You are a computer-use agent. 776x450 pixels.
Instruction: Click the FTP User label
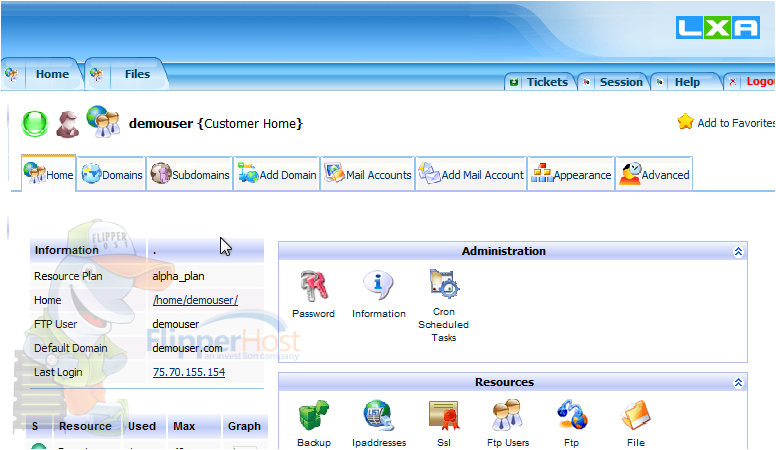pyautogui.click(x=55, y=324)
